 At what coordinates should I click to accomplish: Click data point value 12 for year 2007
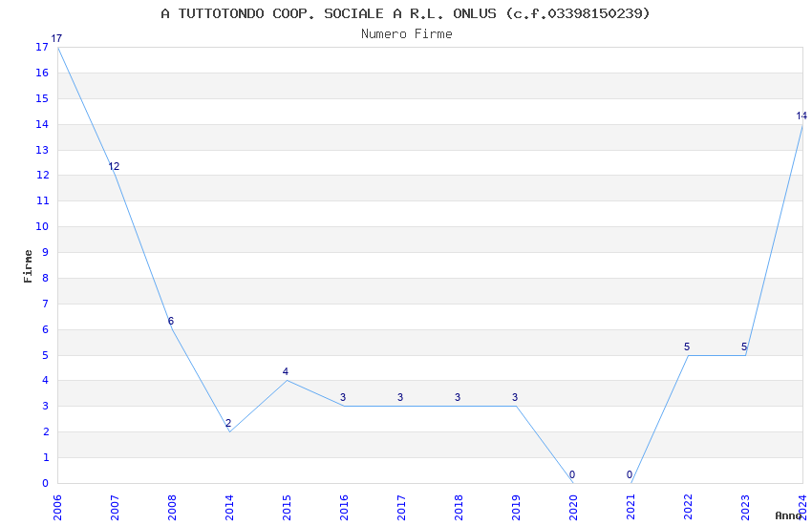[114, 166]
